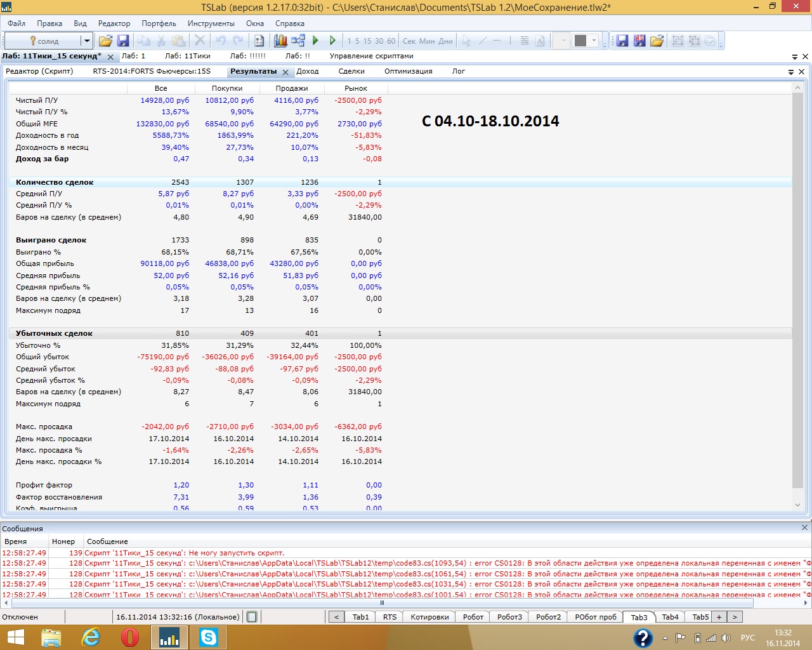The image size is (812, 650).
Task: Open the Инструменты menu
Action: point(211,23)
